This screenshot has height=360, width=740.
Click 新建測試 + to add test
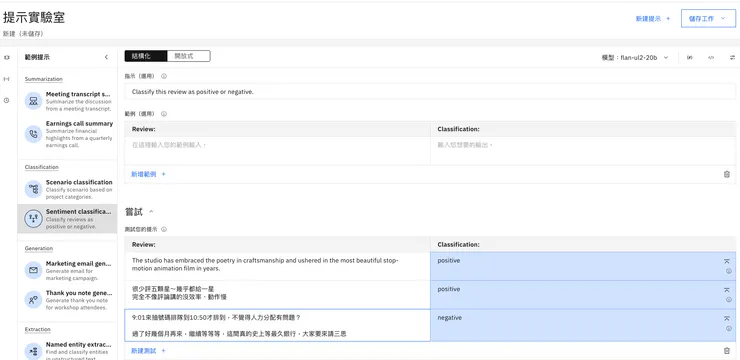(148, 351)
